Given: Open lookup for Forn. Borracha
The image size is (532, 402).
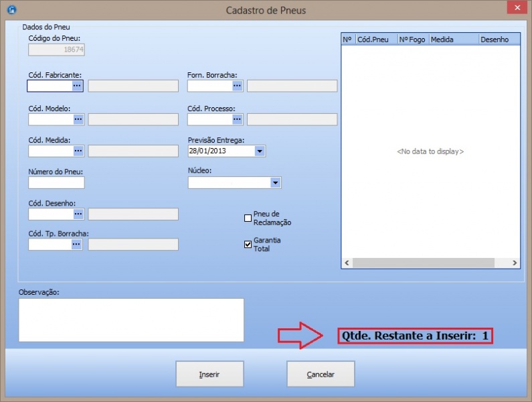Looking at the screenshot, I should pyautogui.click(x=237, y=86).
